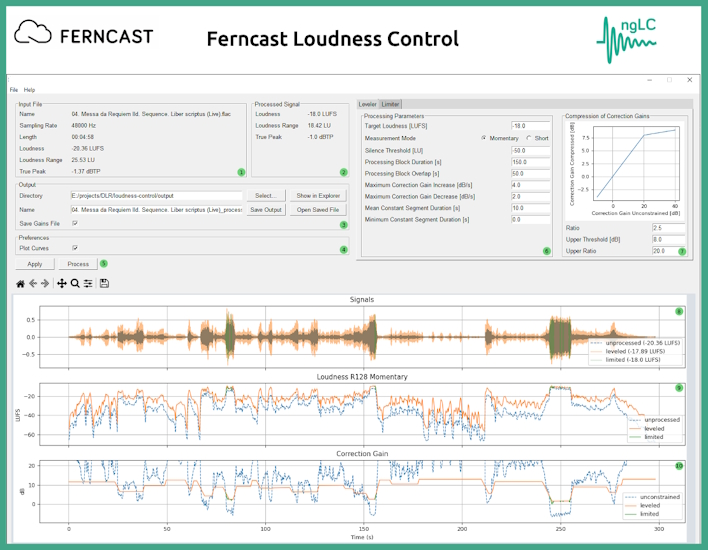
Task: Click Maximum Correction Gain Increase field
Action: click(x=531, y=185)
